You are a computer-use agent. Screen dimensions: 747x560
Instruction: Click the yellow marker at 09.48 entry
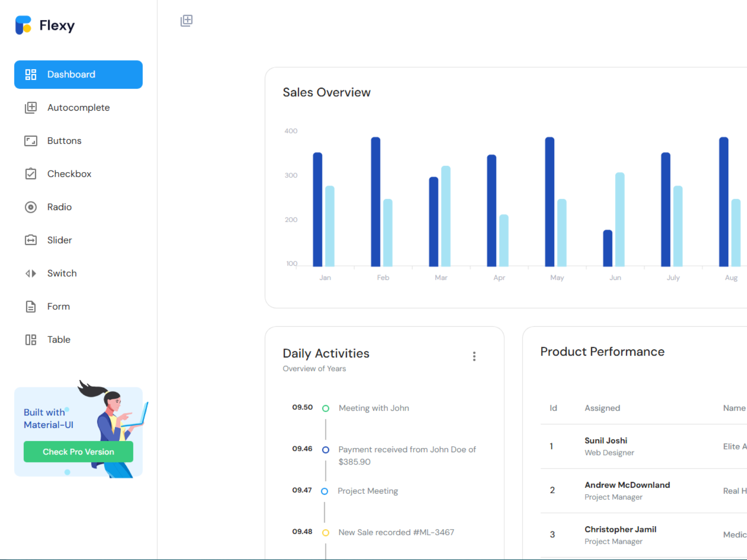(326, 533)
